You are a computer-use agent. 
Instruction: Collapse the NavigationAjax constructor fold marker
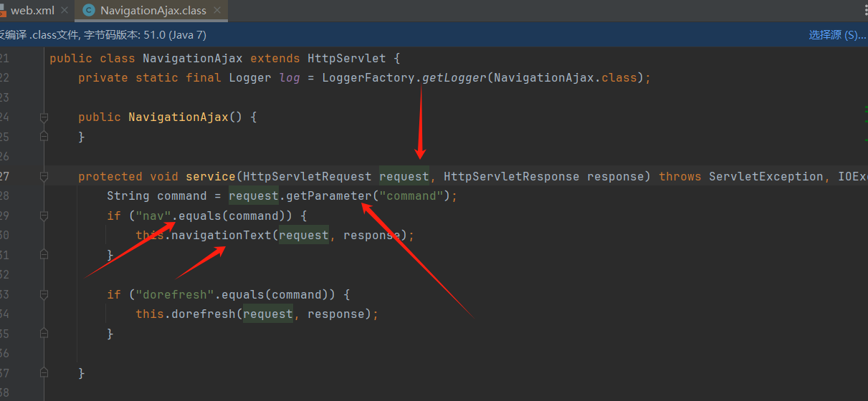point(44,117)
